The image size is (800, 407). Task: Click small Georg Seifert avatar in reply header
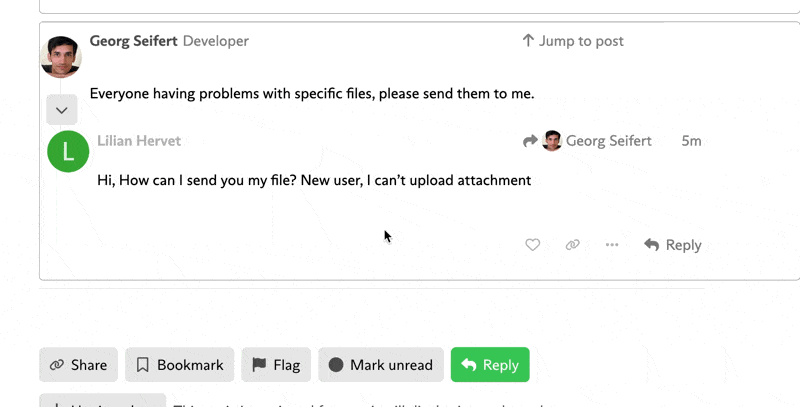pyautogui.click(x=552, y=141)
